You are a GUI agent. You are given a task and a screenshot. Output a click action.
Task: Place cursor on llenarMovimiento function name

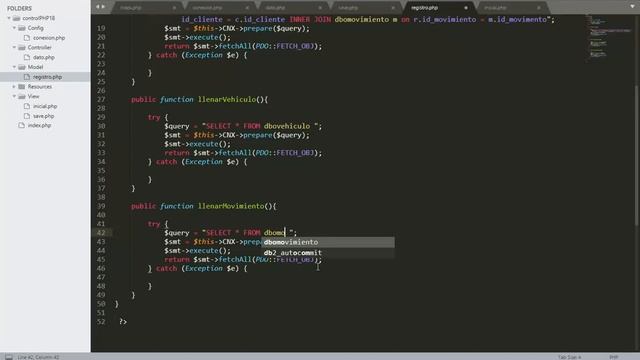pos(231,207)
